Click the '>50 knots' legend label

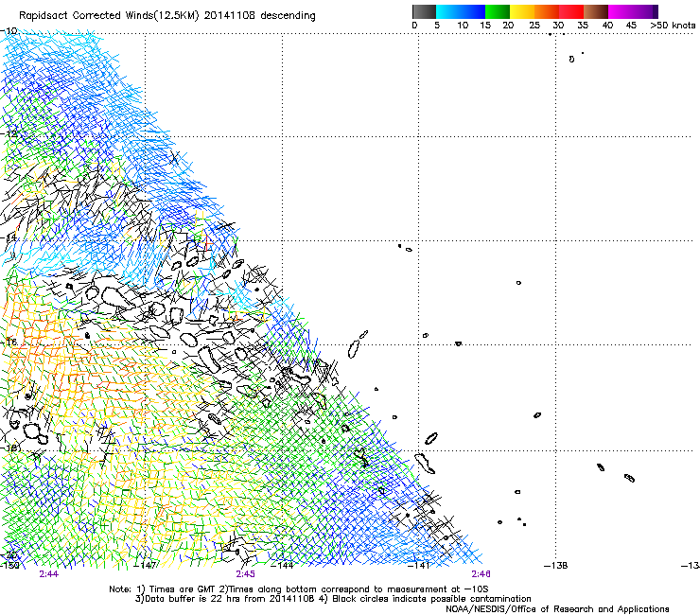click(x=673, y=26)
